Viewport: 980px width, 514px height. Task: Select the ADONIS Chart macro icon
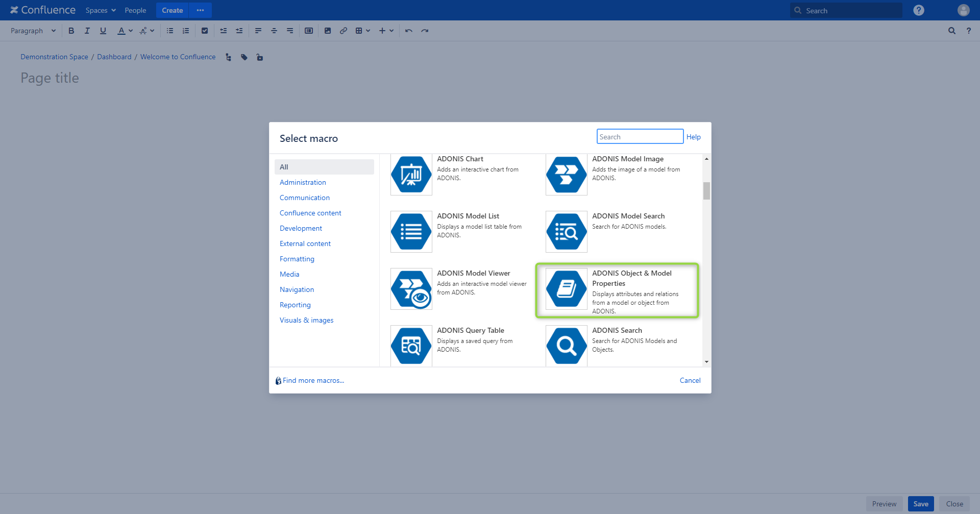[x=411, y=175]
